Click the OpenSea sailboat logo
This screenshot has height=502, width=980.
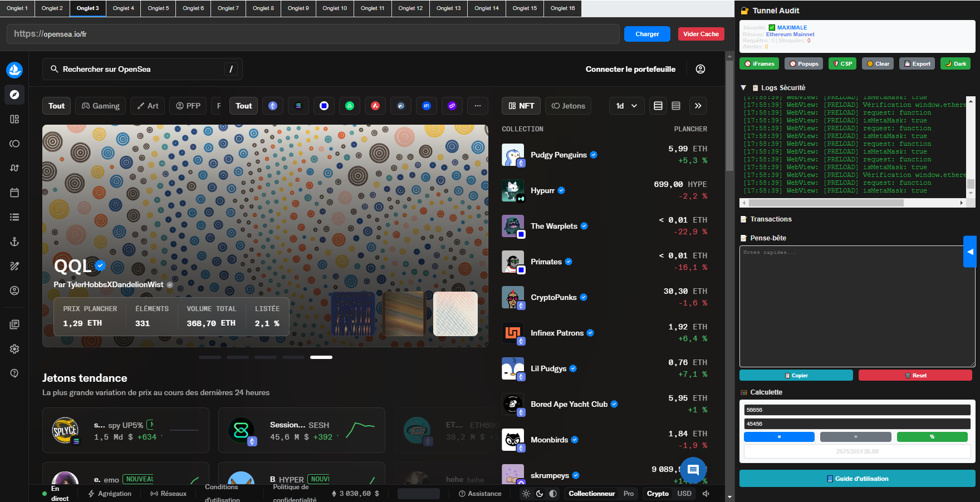tap(14, 70)
